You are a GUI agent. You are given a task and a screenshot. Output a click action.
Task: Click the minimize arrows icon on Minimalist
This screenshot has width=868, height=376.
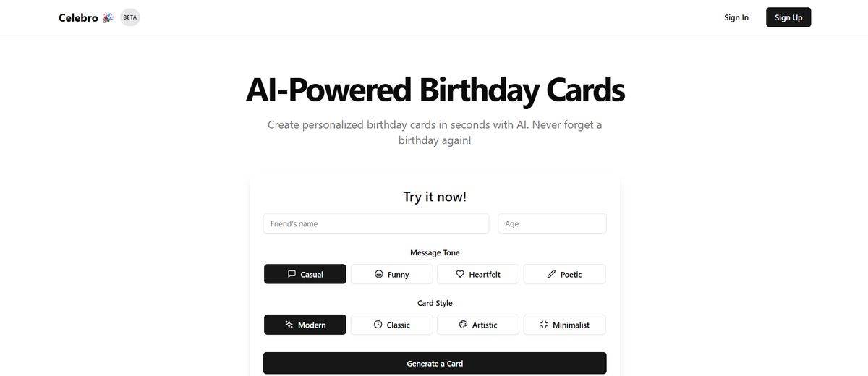544,325
